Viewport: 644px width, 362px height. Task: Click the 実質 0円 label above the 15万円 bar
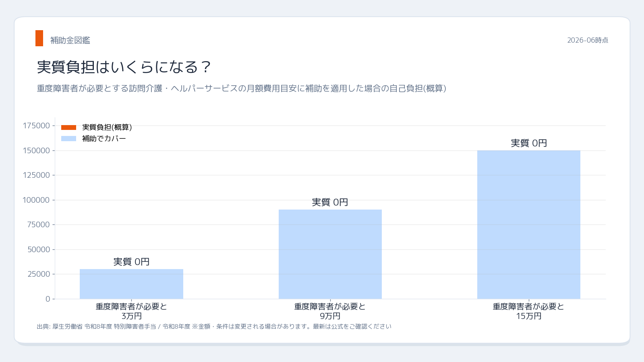529,143
